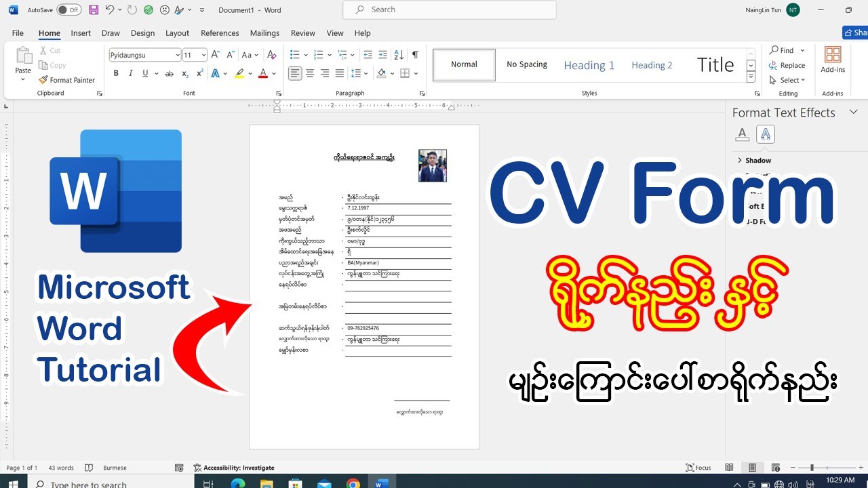Viewport: 868px width, 488px height.
Task: Click the sad face feedback icon
Action: click(x=164, y=10)
